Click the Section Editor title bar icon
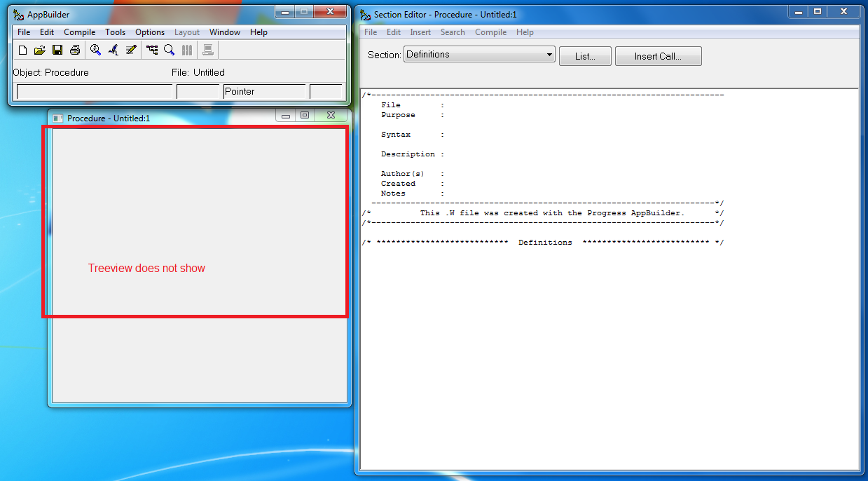Viewport: 868px width, 481px height. pos(366,14)
